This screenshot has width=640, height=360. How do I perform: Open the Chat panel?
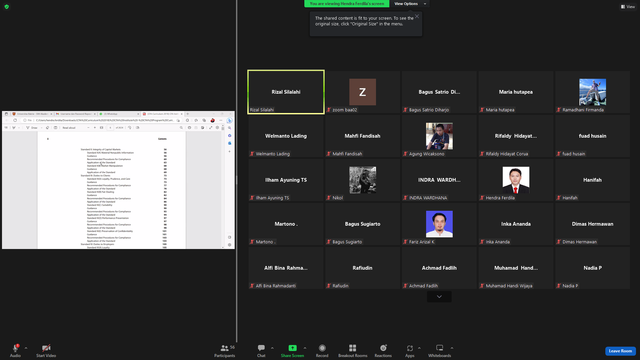pos(261,351)
